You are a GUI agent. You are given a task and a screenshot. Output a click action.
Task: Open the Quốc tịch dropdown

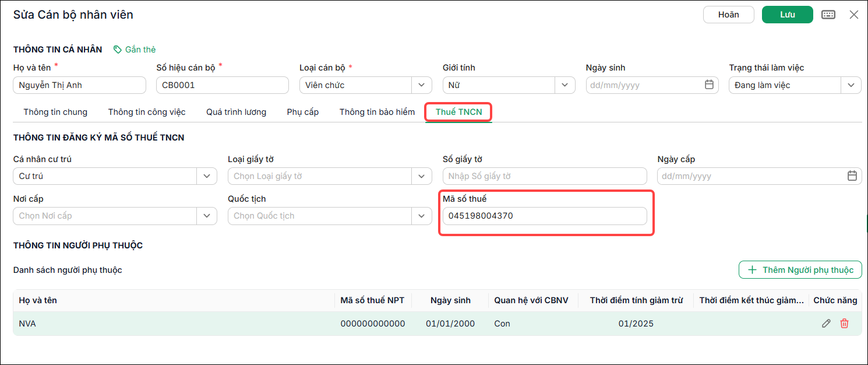(422, 216)
